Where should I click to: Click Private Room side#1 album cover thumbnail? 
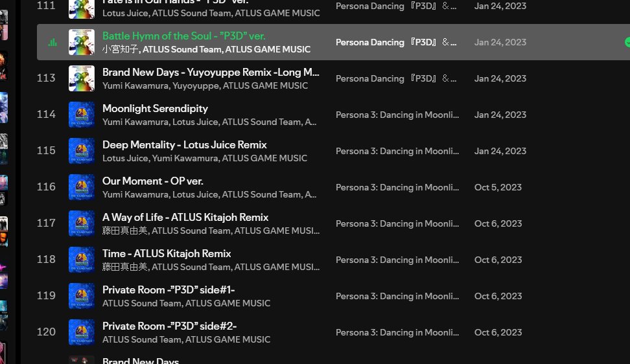pyautogui.click(x=82, y=296)
